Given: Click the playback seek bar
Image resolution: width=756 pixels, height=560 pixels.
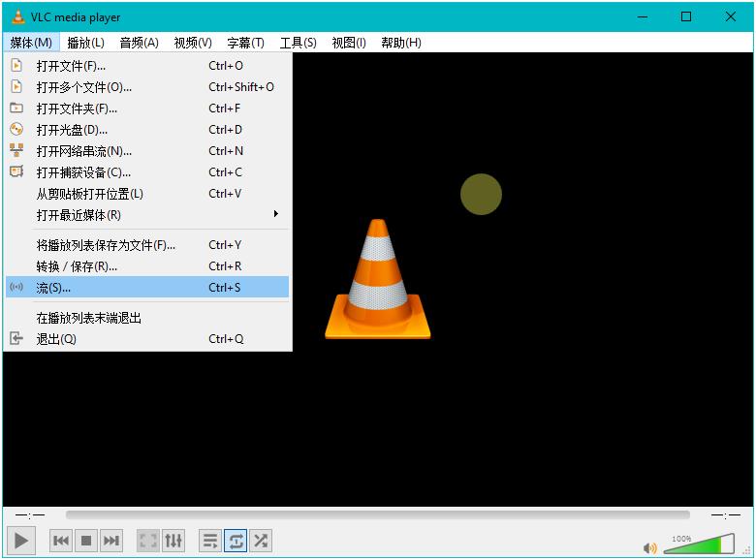Looking at the screenshot, I should click(x=378, y=515).
